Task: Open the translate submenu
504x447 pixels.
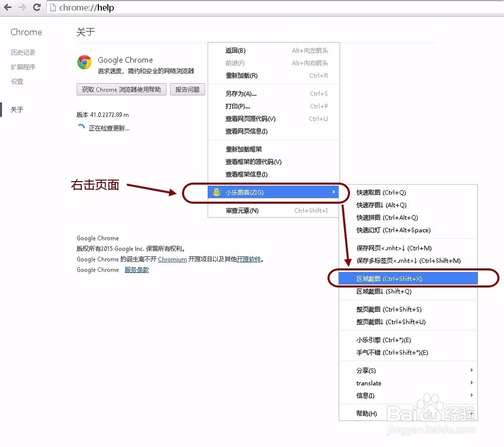Action: tap(408, 383)
